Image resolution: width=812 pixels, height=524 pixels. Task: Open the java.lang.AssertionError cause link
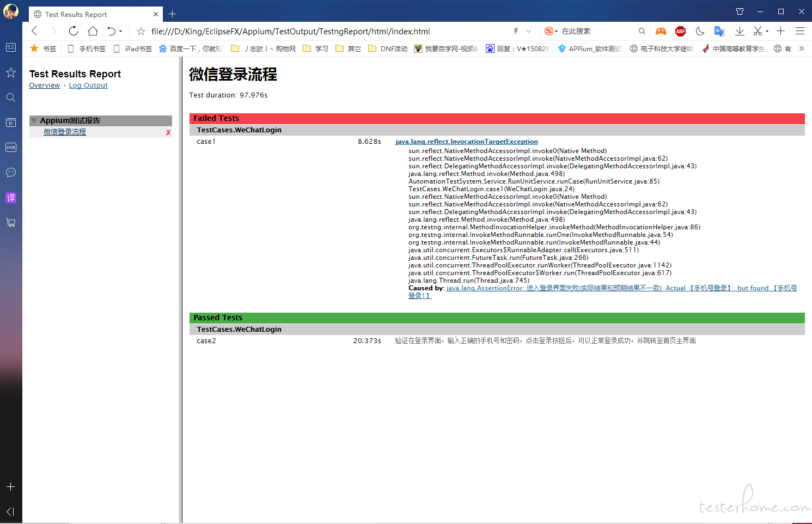[602, 292]
